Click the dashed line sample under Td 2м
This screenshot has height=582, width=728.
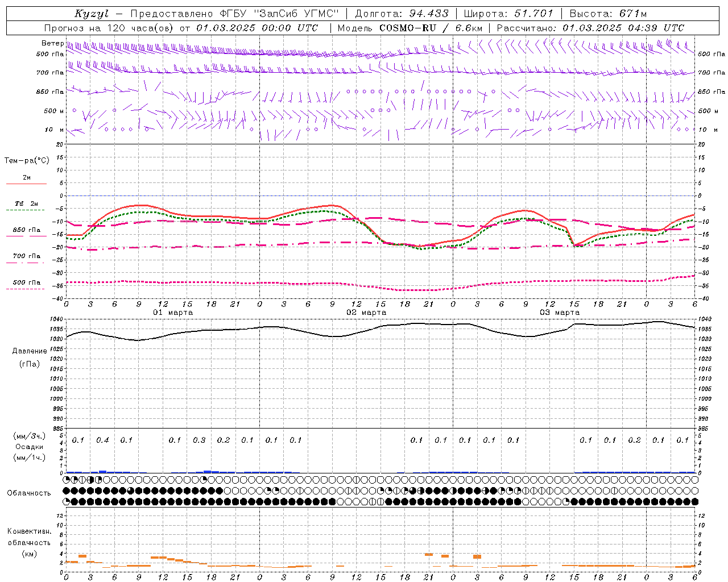(25, 210)
